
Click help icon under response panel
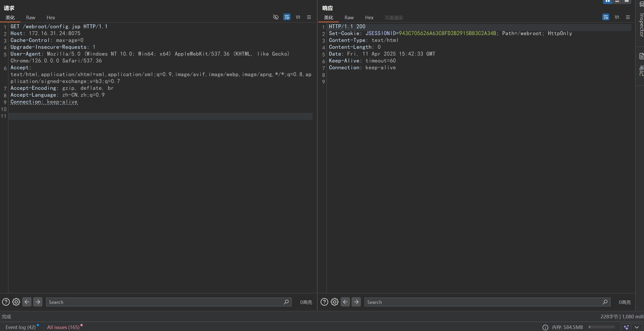pos(324,302)
